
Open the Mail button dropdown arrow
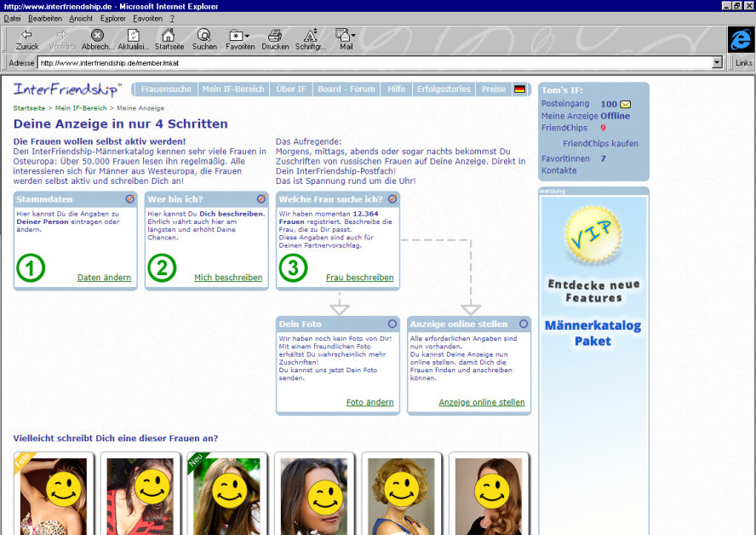tap(353, 35)
